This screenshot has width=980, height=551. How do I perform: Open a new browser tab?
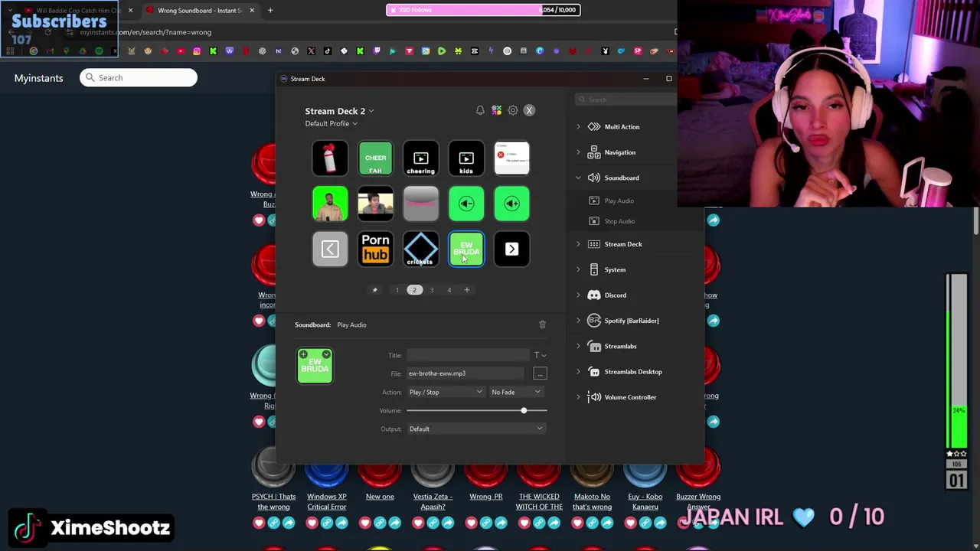tap(270, 11)
